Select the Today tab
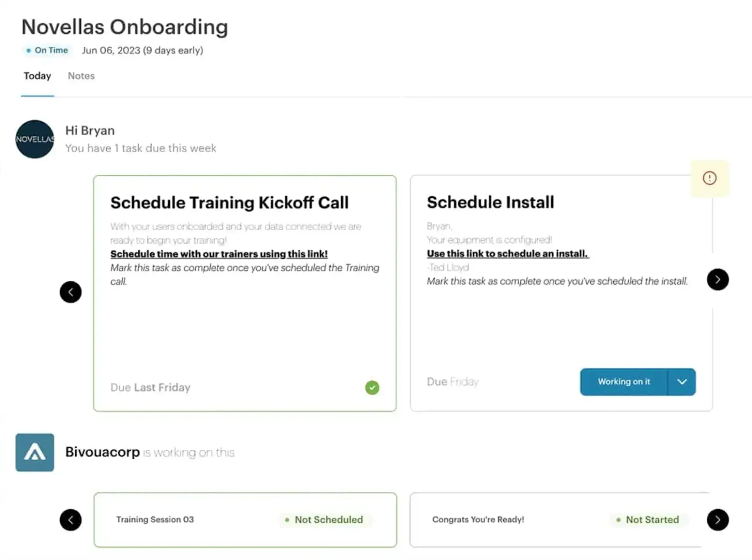The width and height of the screenshot is (752, 560). click(x=37, y=75)
